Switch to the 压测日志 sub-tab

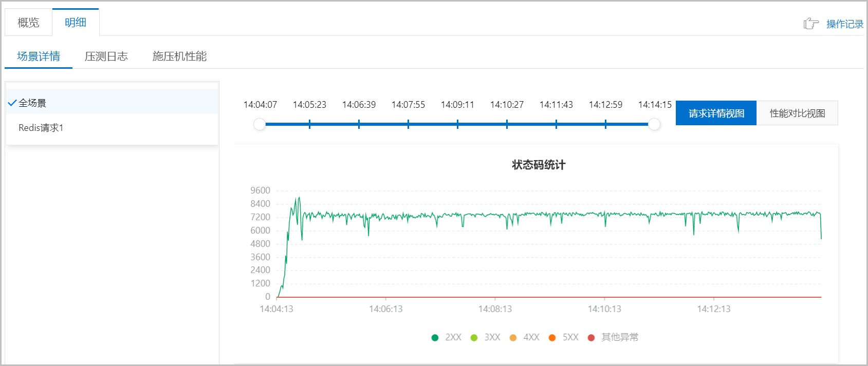click(x=106, y=56)
